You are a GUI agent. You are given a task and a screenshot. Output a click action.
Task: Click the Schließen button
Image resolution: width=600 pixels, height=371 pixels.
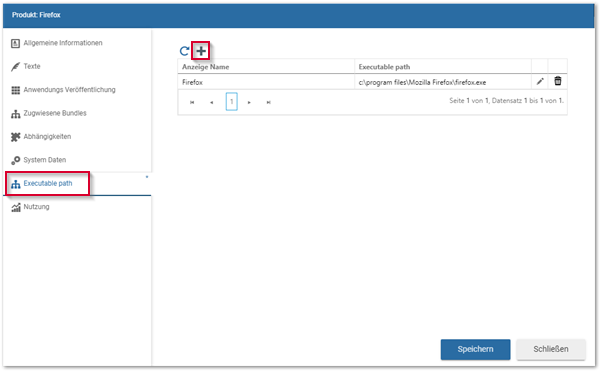pos(551,349)
